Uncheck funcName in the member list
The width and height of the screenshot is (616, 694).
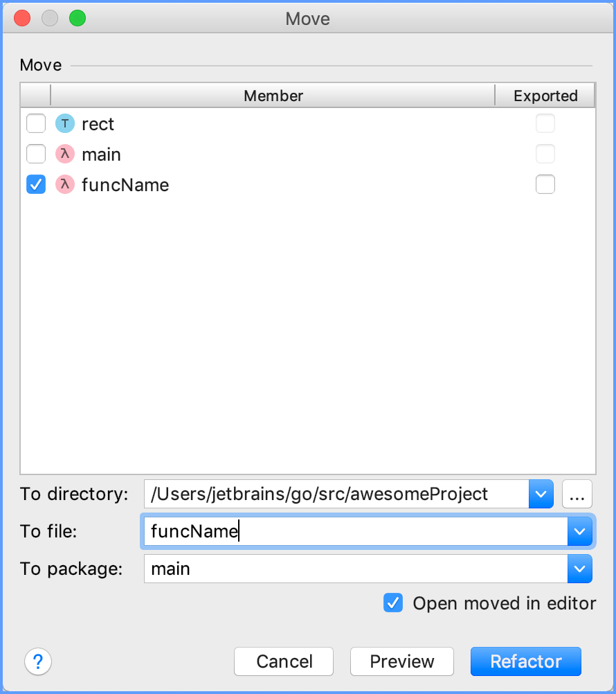pos(36,184)
